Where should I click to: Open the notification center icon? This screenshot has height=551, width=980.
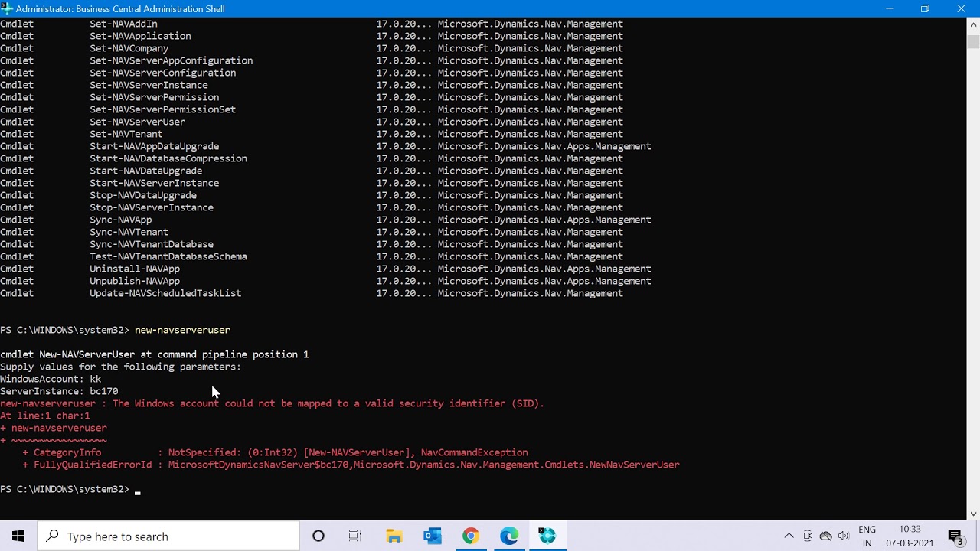[955, 536]
